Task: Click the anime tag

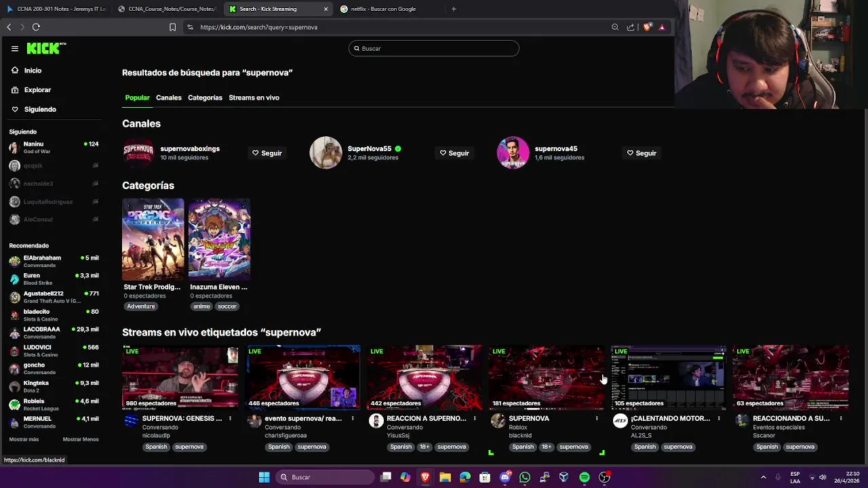Action: click(x=201, y=306)
